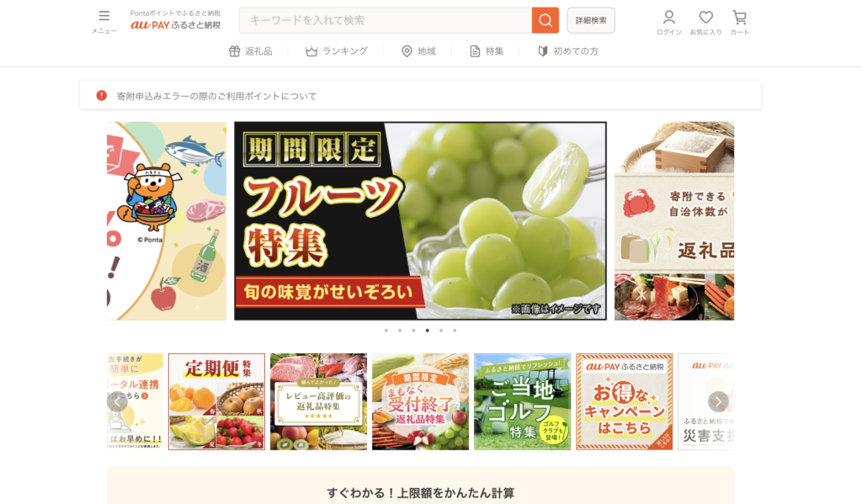The height and width of the screenshot is (504, 862).
Task: Go to previous thumbnail carousel arrow
Action: click(117, 402)
